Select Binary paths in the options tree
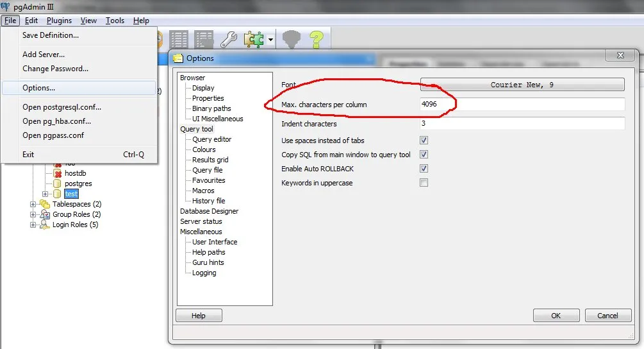The height and width of the screenshot is (349, 644). pyautogui.click(x=211, y=108)
